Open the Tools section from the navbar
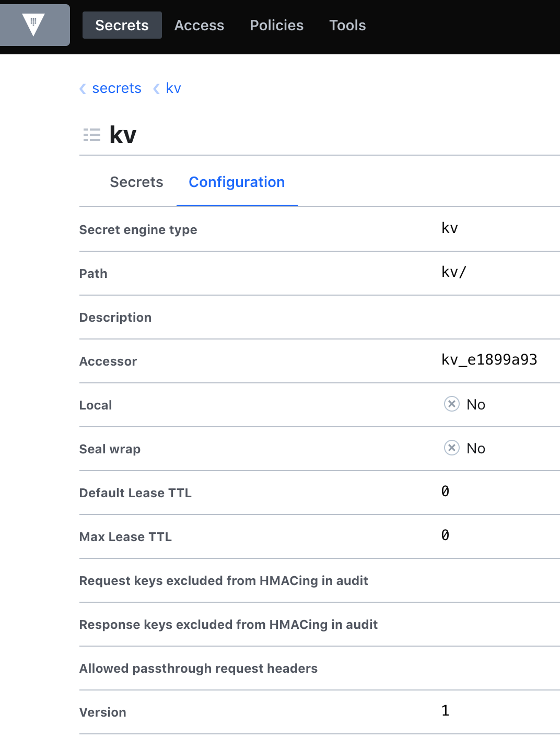Viewport: 560px width, 749px height. [x=347, y=25]
